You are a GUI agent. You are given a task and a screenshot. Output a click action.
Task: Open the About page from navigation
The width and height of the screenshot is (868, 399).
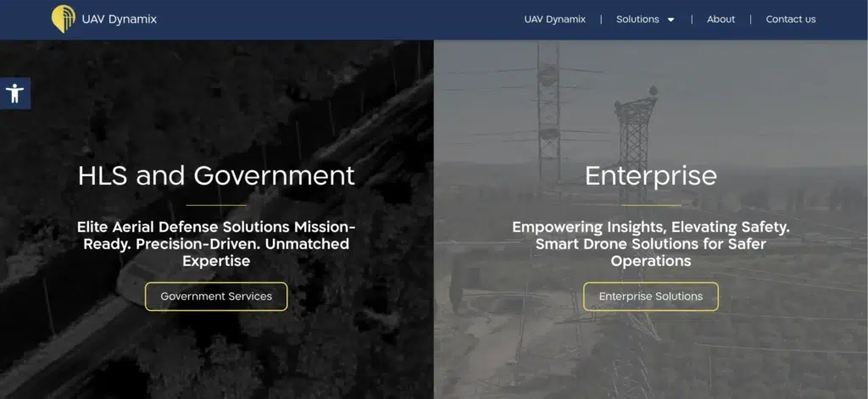pyautogui.click(x=721, y=19)
